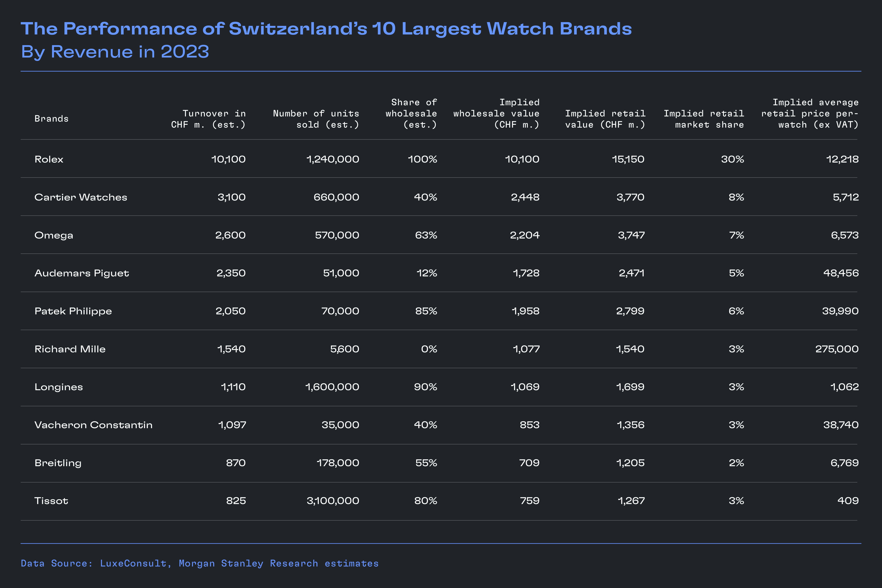
Task: Click Patek Philippe wholesale share 85%
Action: [x=426, y=311]
